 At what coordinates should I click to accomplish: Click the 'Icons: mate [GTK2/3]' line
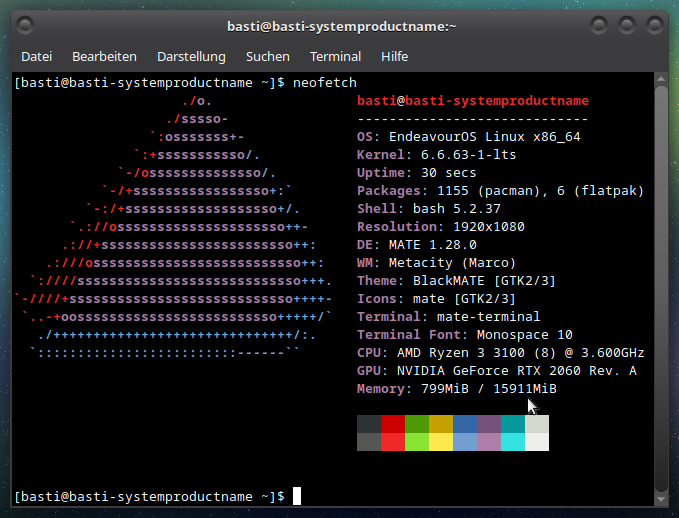[436, 299]
